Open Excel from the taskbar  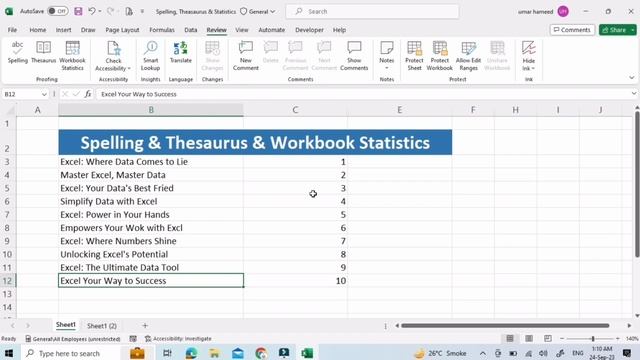pyautogui.click(x=307, y=353)
